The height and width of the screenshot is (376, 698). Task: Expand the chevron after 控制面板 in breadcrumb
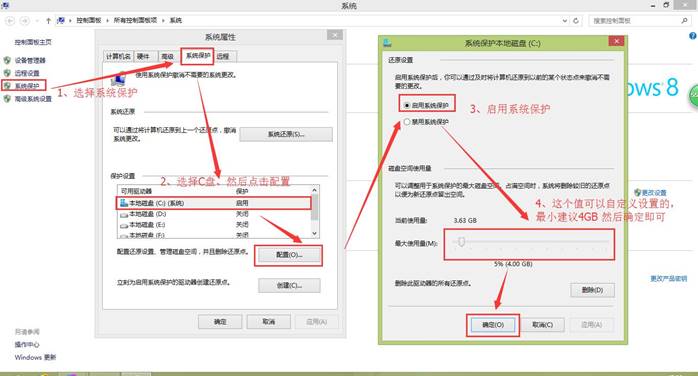click(107, 20)
